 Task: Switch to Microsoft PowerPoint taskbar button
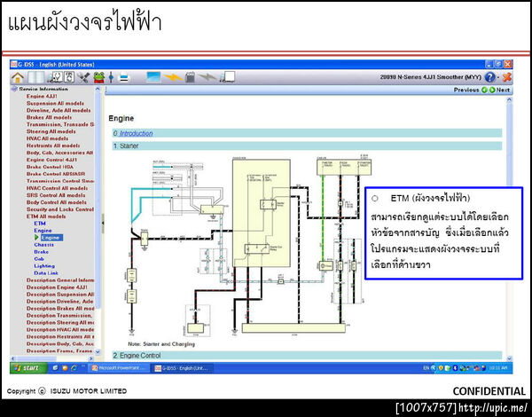119,368
